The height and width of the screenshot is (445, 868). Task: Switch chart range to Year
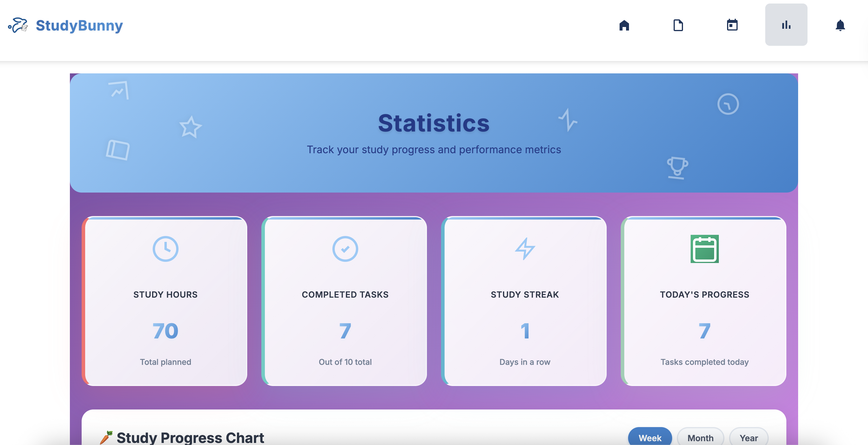pyautogui.click(x=748, y=437)
